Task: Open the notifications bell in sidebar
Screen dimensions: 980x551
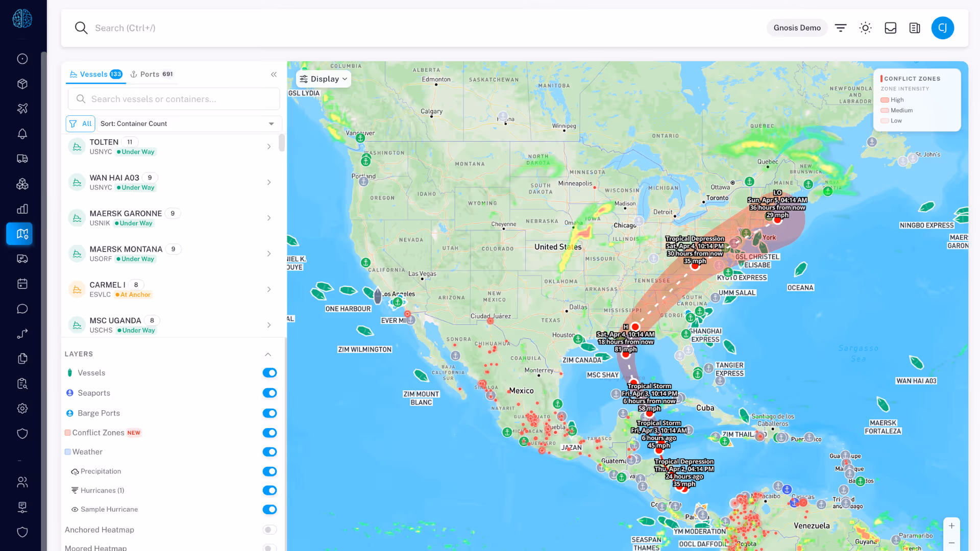Action: [22, 134]
